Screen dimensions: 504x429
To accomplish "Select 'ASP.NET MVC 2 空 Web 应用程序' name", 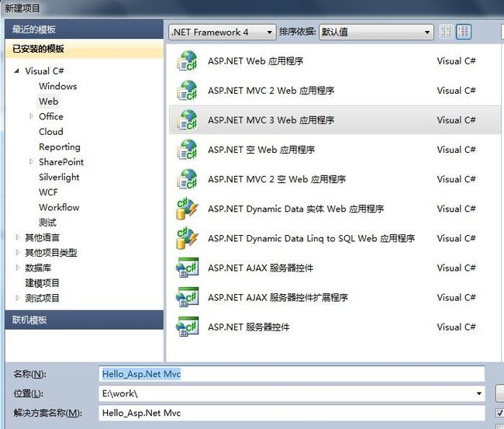I will click(277, 179).
